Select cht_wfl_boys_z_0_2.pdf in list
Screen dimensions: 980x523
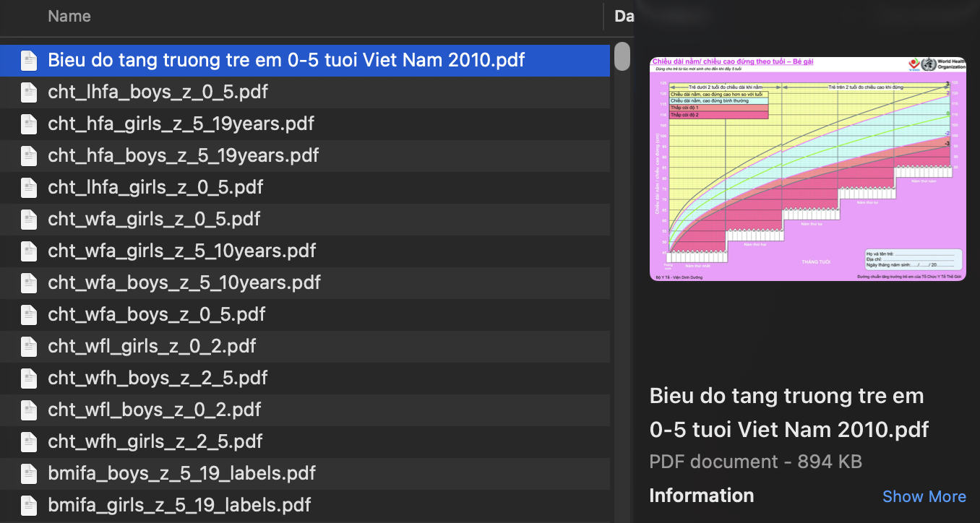tap(154, 410)
